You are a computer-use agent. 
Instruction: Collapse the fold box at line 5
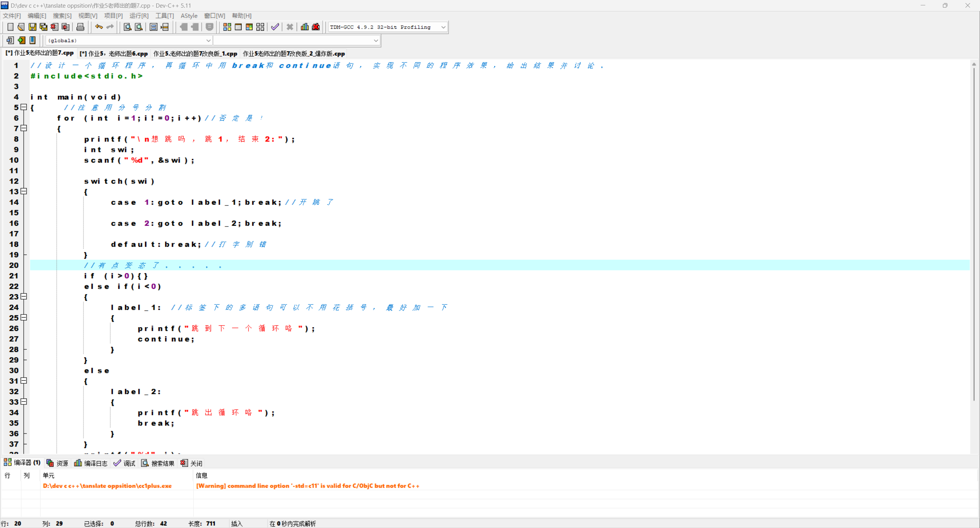click(x=24, y=107)
